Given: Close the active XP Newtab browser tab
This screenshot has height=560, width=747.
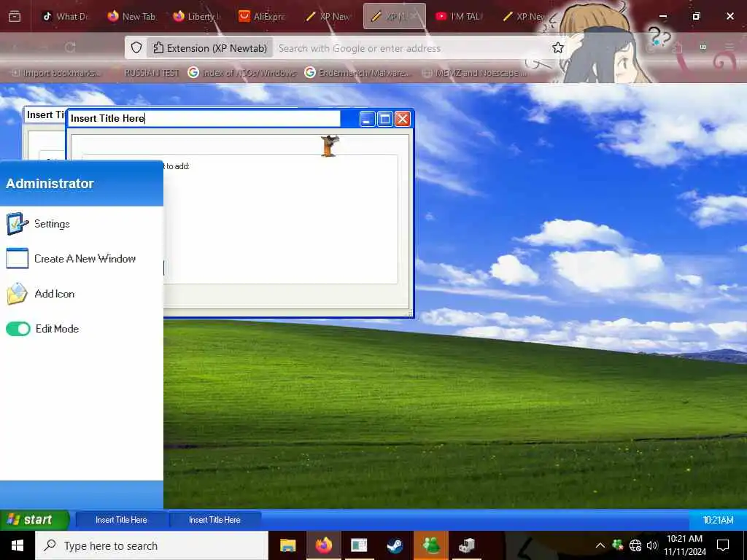Looking at the screenshot, I should coord(415,16).
